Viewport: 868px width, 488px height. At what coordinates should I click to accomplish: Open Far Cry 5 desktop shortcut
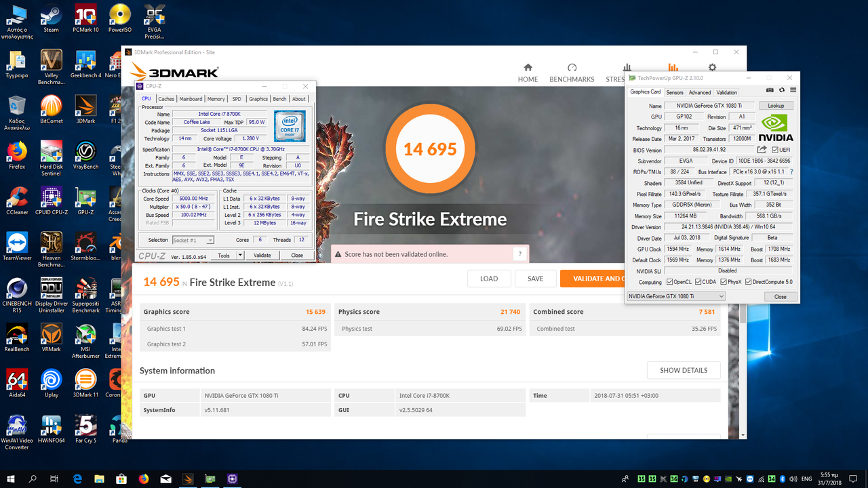pos(85,428)
